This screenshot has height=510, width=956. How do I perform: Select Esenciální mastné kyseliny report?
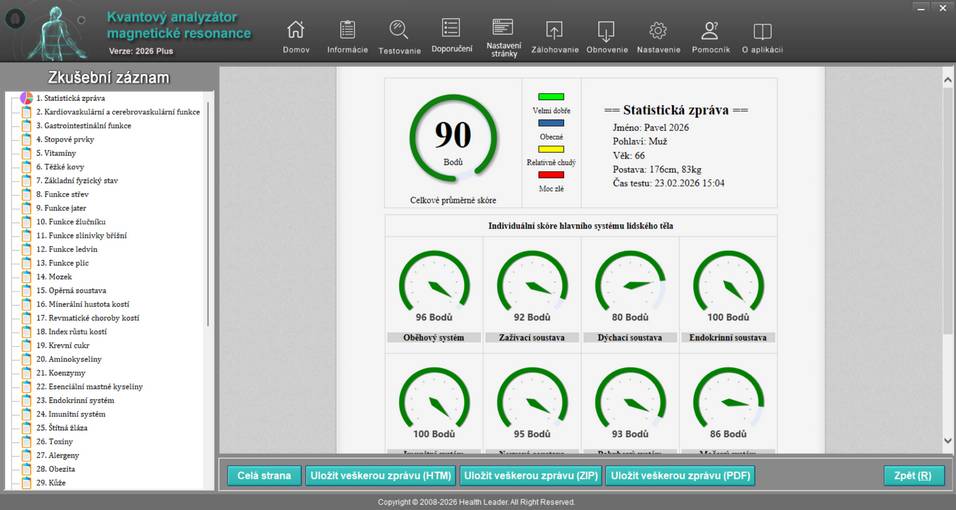click(x=89, y=386)
